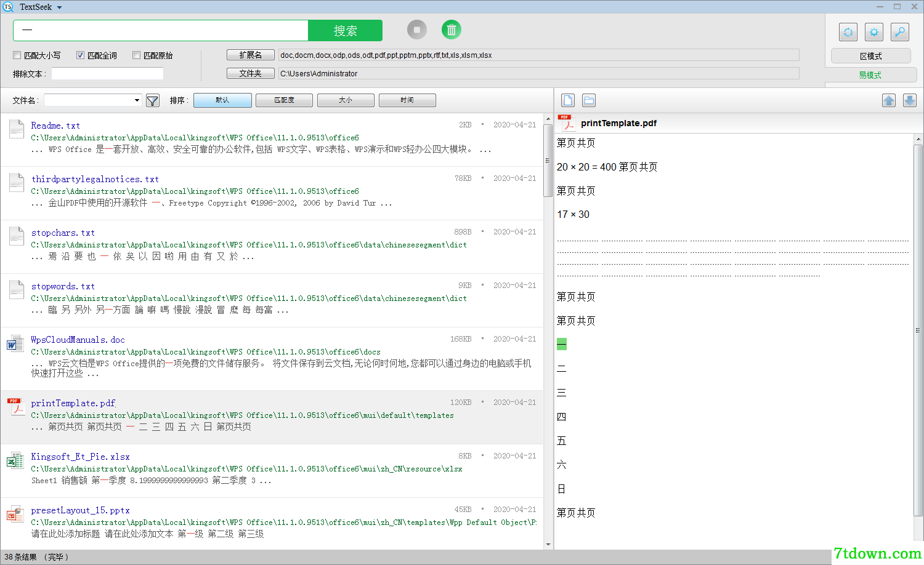924x565 pixels.
Task: Click the presetLayout_15.pptx PowerPoint icon
Action: [15, 514]
